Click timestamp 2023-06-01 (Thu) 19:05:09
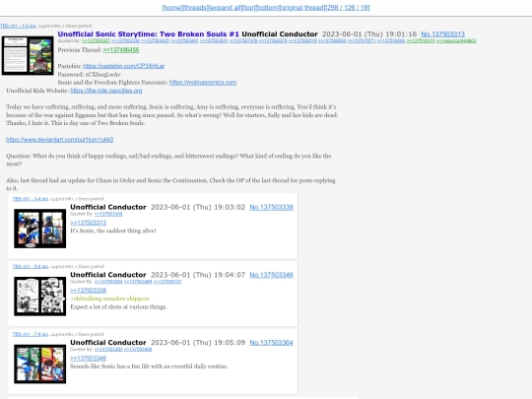Screen dimensions: 532x399 [x=198, y=343]
